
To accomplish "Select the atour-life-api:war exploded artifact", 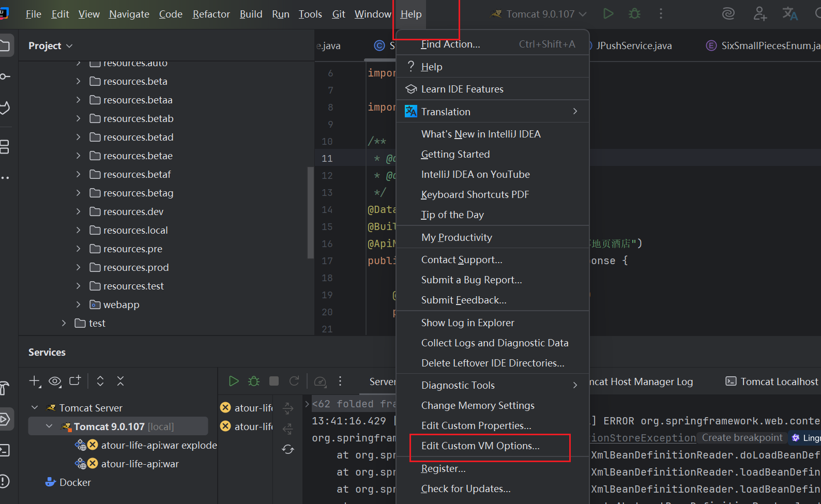I will (146, 445).
